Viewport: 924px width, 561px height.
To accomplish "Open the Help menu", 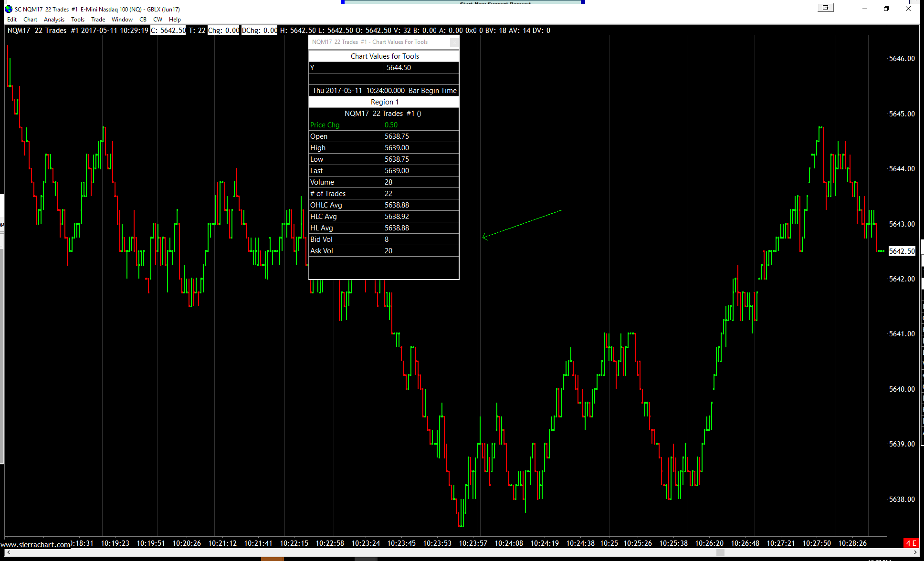I will tap(175, 20).
